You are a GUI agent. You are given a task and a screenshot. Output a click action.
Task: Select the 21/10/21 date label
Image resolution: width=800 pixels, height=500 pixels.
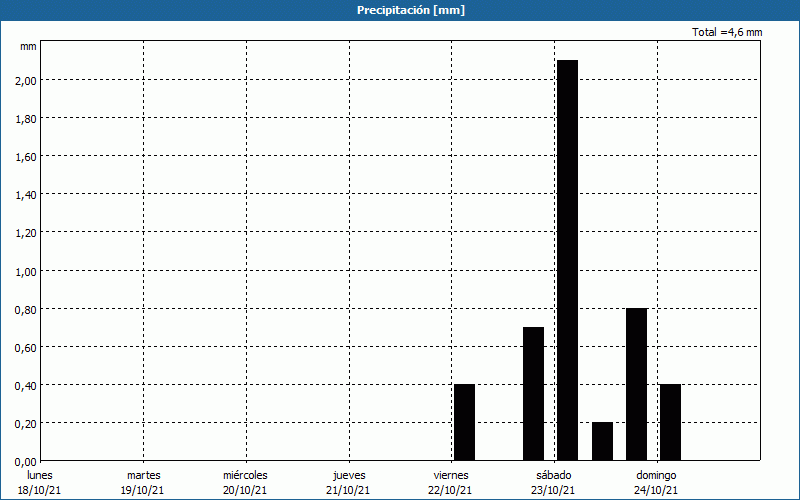coord(348,490)
